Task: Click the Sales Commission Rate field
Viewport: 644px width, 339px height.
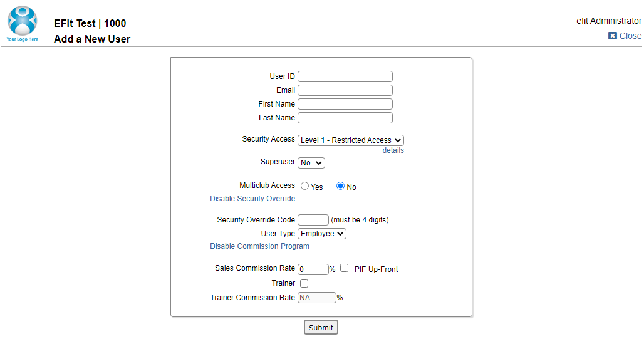Action: [313, 269]
